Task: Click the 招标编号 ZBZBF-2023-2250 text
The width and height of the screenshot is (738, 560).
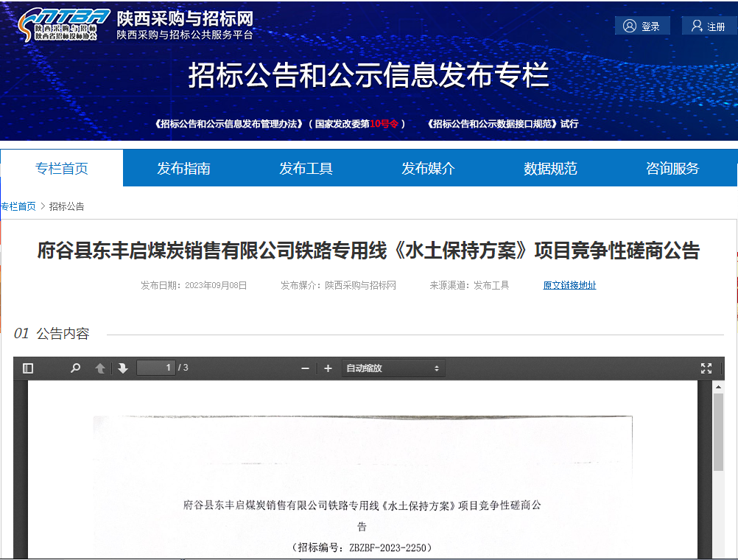Action: click(362, 547)
